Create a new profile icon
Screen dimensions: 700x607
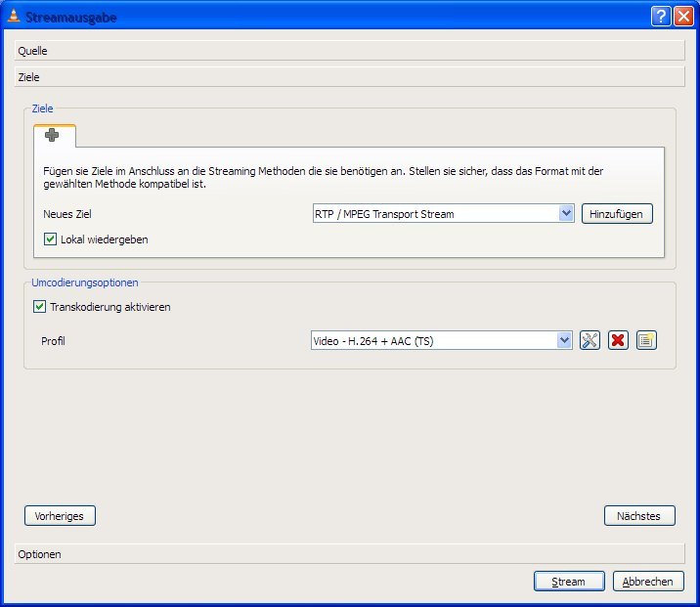coord(646,340)
